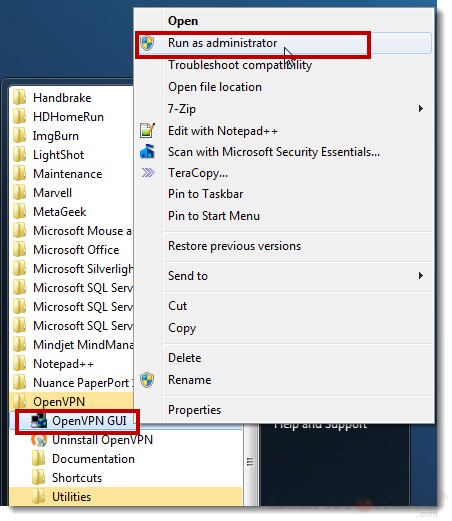Select Restore previous versions
The image size is (452, 521).
[x=234, y=246]
